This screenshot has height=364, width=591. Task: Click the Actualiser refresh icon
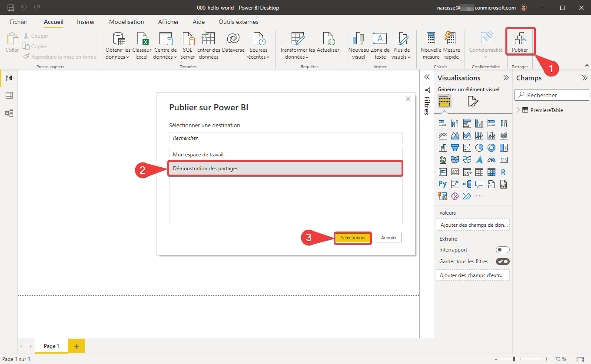point(328,39)
